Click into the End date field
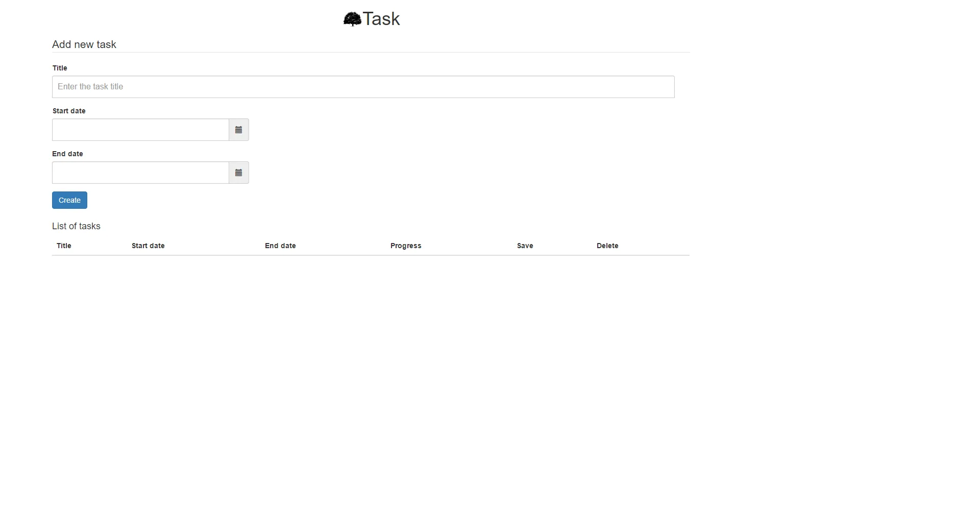 140,173
